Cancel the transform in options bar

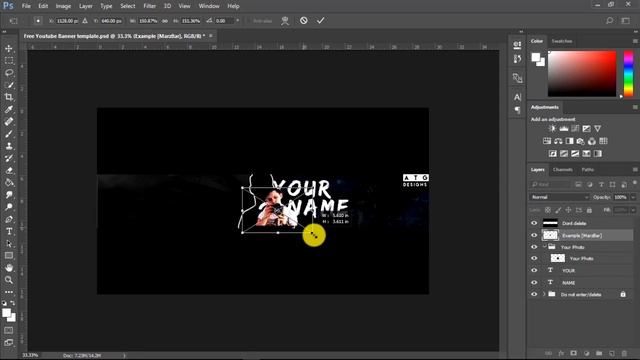(x=304, y=20)
